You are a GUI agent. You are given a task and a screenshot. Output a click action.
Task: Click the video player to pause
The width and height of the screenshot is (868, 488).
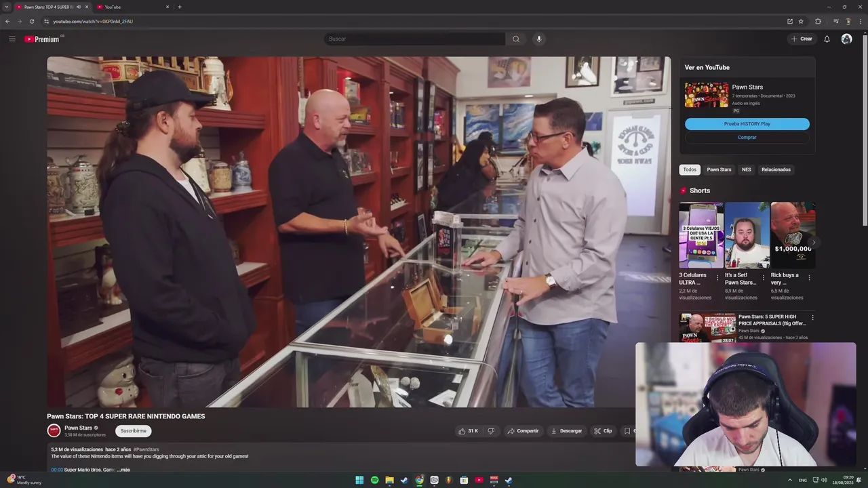(359, 232)
